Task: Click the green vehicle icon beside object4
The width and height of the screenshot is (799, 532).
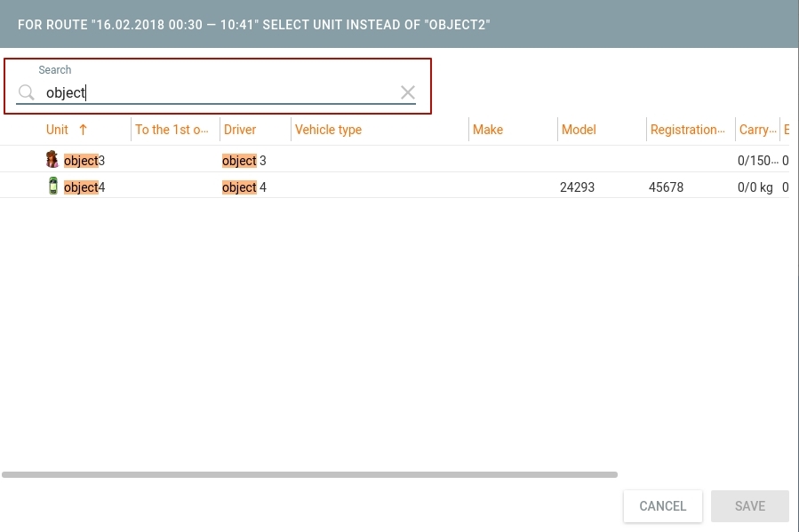Action: pos(52,187)
